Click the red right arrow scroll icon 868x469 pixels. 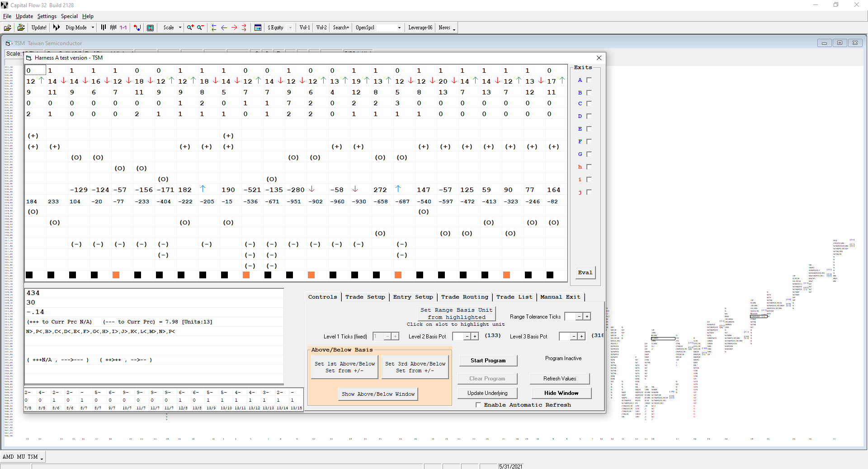pyautogui.click(x=234, y=28)
